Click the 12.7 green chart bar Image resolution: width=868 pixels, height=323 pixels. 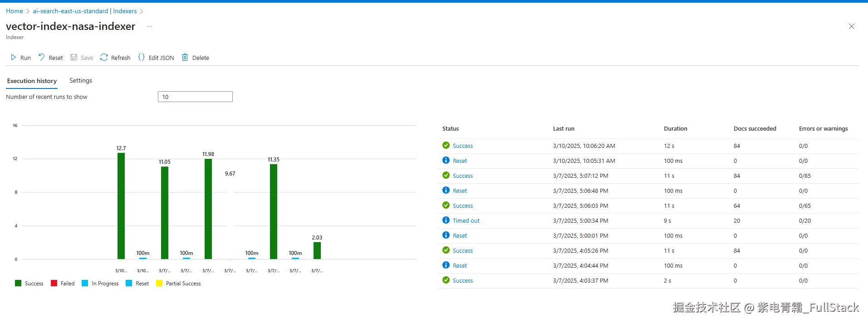tap(121, 206)
